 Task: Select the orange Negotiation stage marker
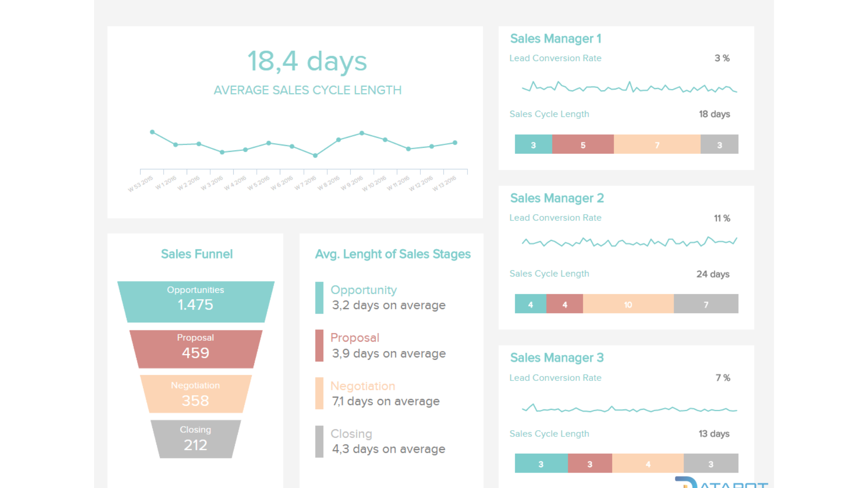[x=319, y=393]
